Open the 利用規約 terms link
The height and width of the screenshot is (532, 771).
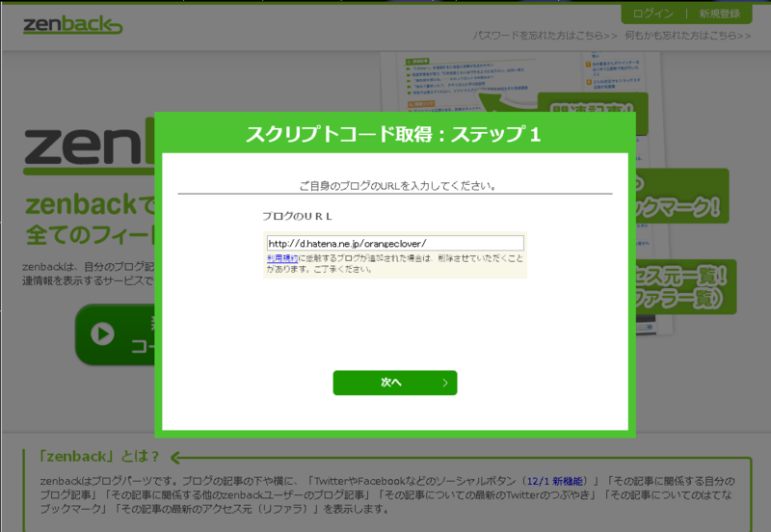tap(282, 258)
